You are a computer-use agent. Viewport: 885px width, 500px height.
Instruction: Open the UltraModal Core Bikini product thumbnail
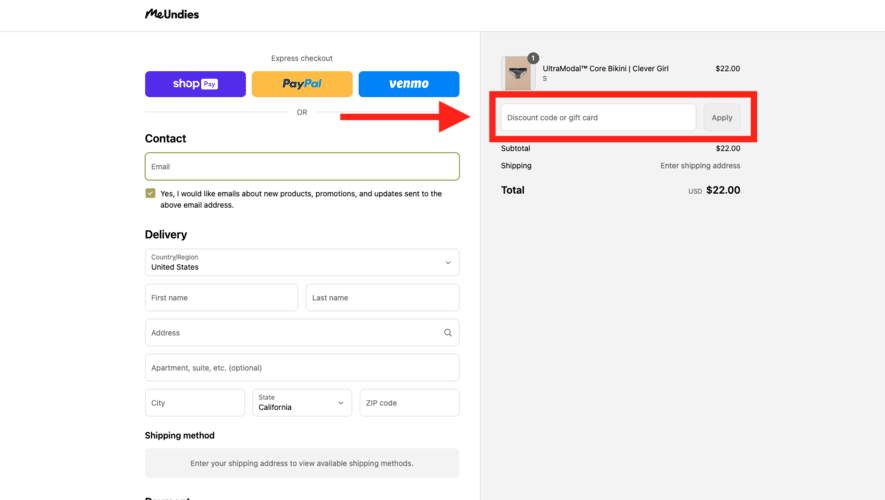(518, 73)
